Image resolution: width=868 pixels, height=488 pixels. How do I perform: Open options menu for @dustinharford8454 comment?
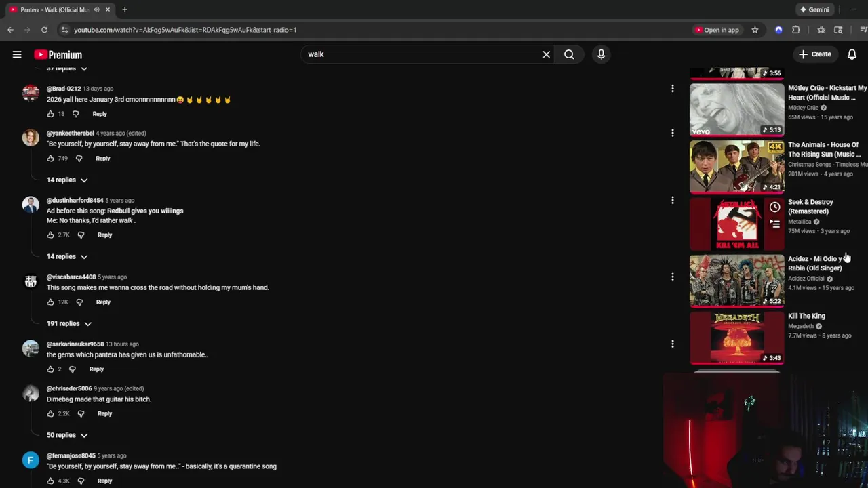pyautogui.click(x=672, y=200)
